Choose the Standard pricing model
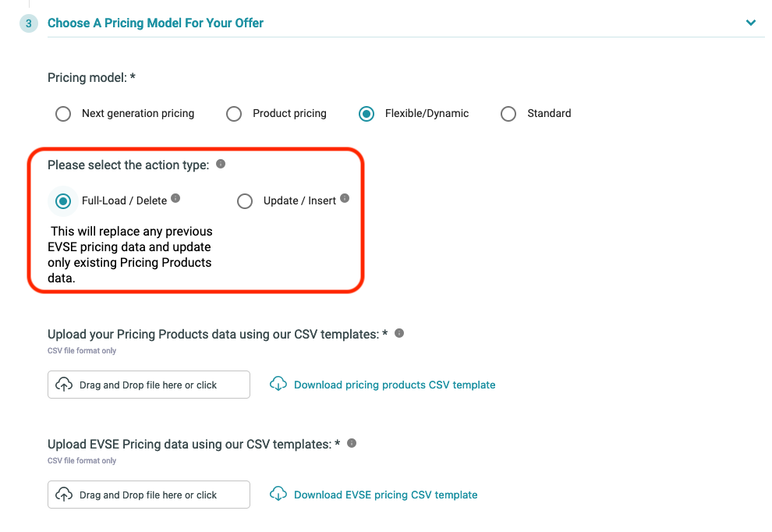772x532 pixels. pyautogui.click(x=508, y=114)
